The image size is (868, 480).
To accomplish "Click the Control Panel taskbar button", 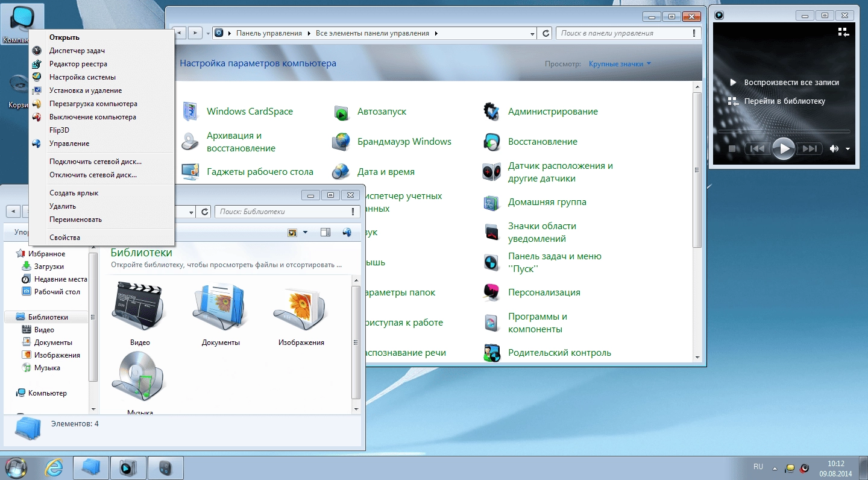I will tap(166, 467).
